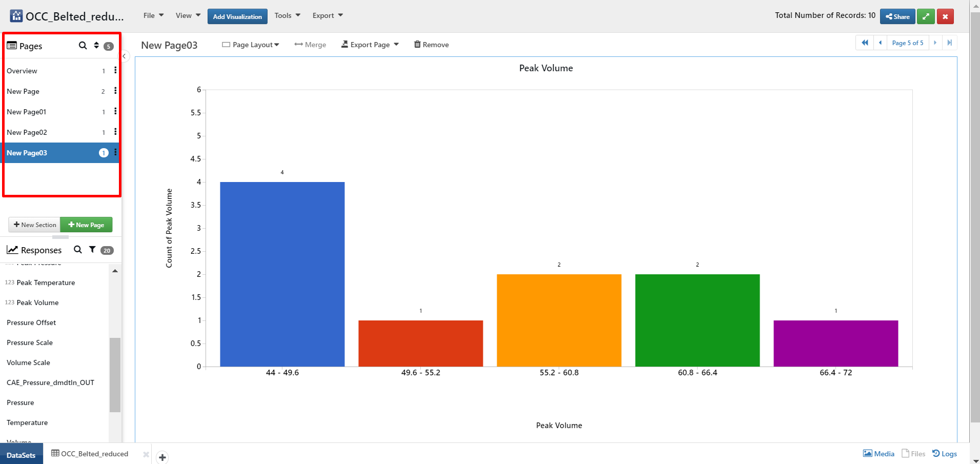
Task: Open the Page Layout dropdown
Action: tap(251, 45)
